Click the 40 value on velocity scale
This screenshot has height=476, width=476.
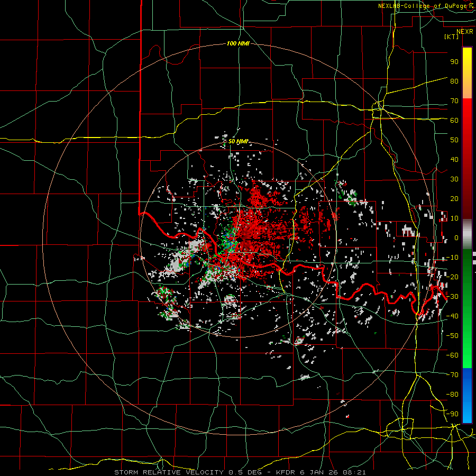click(454, 160)
